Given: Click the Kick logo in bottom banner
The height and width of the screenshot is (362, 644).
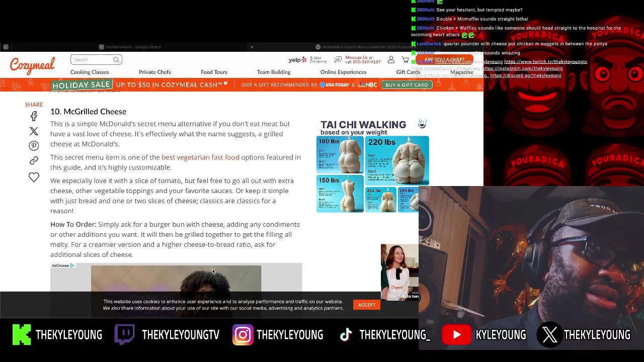Looking at the screenshot, I should pos(22,335).
